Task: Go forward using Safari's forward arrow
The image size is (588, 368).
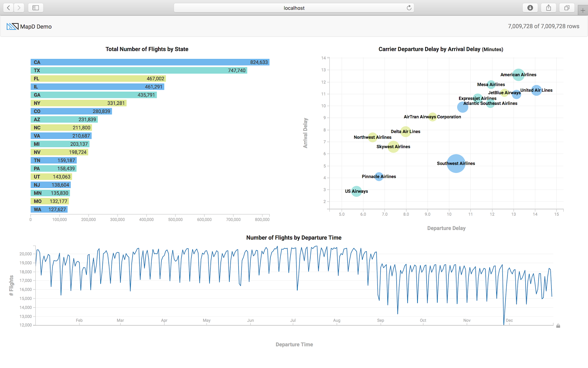Action: (x=19, y=8)
